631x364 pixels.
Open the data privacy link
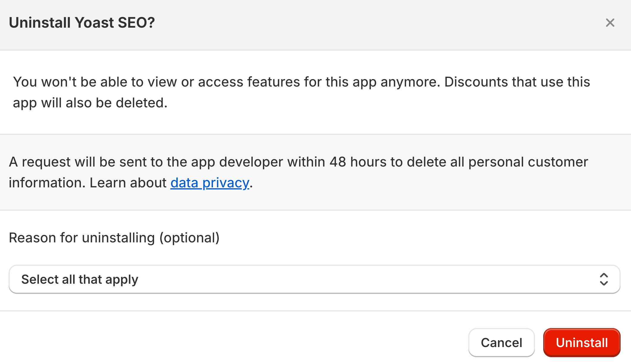point(210,183)
